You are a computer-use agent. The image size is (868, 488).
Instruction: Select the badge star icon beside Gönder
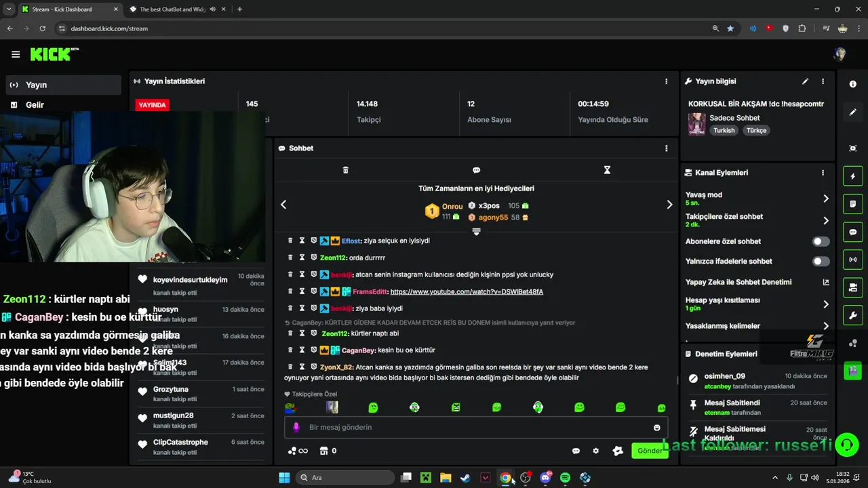618,451
